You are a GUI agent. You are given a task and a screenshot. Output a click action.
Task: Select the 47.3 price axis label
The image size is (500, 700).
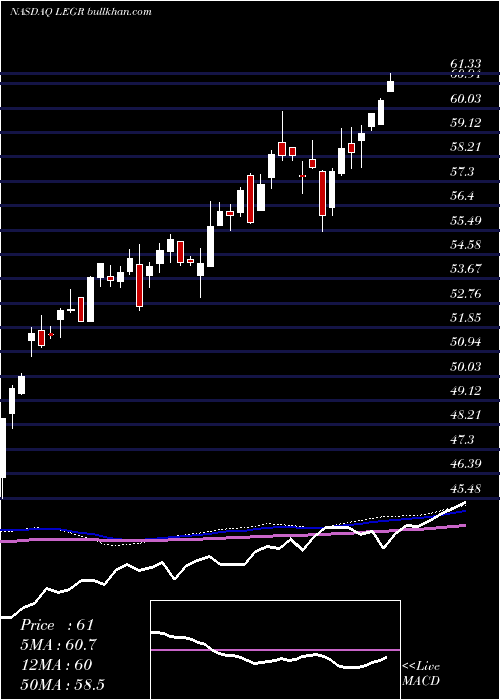(x=462, y=440)
